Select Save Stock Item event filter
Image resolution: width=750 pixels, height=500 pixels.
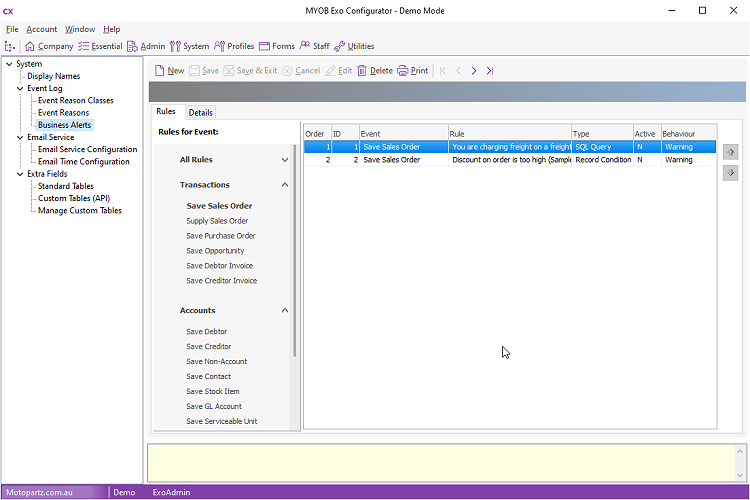[x=213, y=391]
